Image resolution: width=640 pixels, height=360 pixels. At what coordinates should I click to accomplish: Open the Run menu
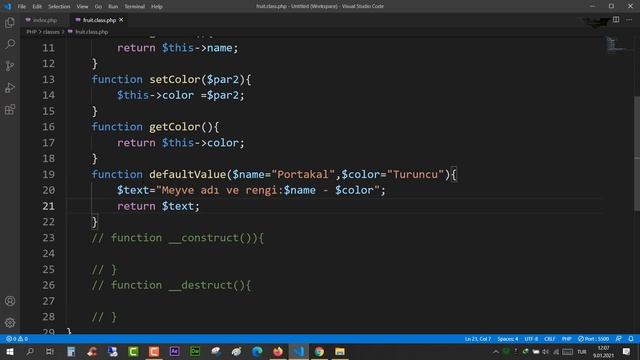click(113, 6)
